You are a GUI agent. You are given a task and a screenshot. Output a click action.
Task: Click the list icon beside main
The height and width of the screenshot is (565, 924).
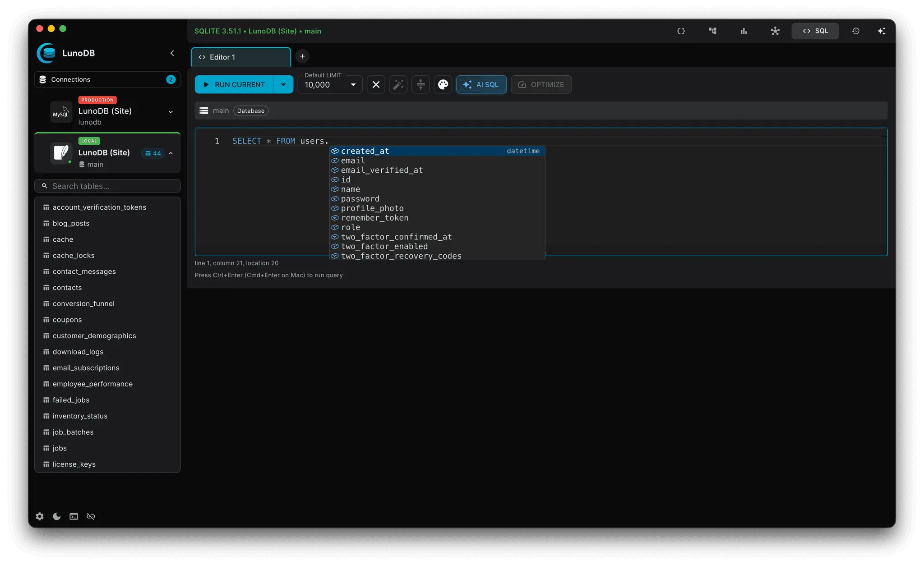[x=204, y=110]
